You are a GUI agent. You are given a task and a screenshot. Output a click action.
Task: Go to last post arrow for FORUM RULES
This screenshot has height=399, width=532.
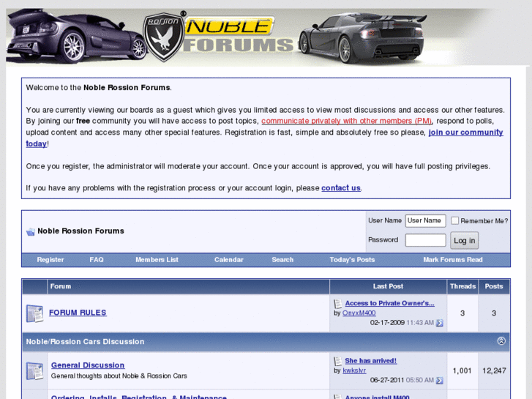tap(439, 323)
